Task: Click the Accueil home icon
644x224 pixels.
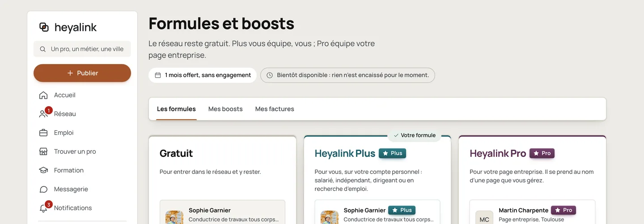Action: click(x=43, y=95)
